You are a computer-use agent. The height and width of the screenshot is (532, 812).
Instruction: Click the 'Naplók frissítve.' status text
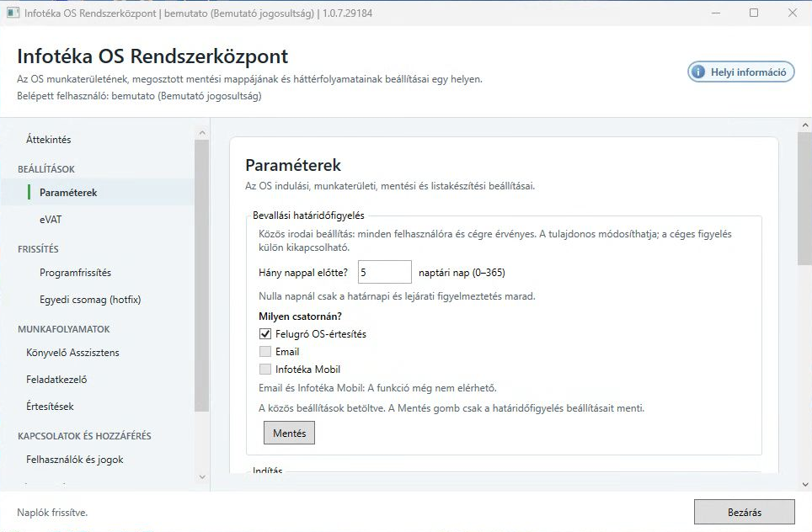[52, 513]
